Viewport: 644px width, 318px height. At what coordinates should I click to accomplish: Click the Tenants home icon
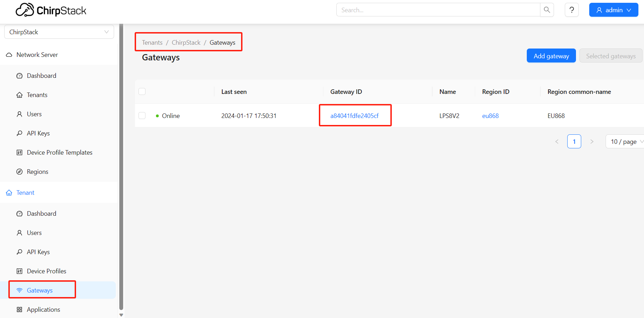click(x=20, y=95)
